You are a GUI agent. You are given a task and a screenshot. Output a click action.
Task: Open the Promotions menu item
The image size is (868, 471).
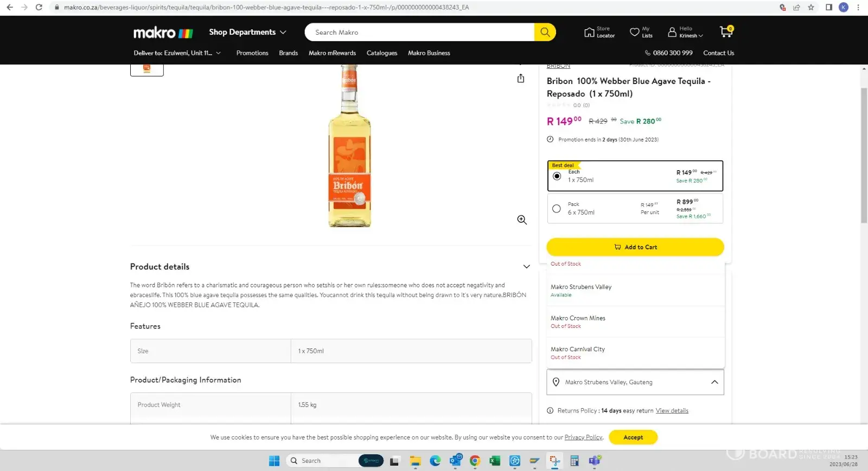tap(252, 53)
